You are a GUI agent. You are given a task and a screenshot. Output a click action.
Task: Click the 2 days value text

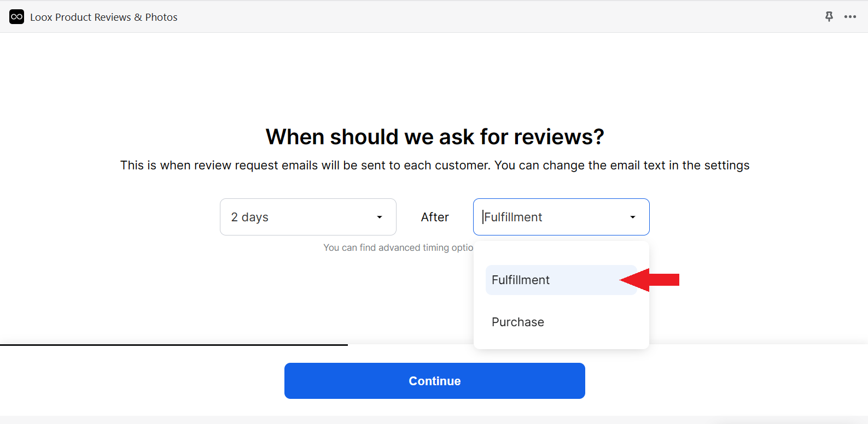pyautogui.click(x=250, y=217)
